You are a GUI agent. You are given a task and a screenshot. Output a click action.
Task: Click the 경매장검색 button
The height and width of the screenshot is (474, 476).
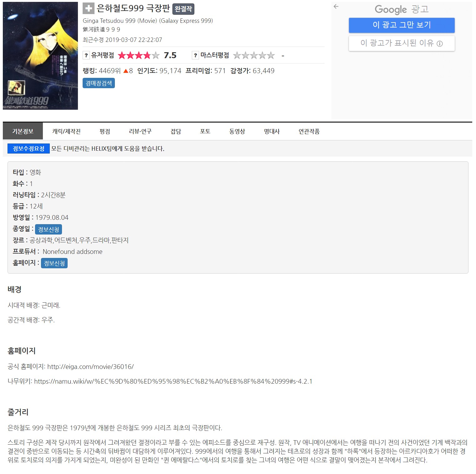(99, 83)
